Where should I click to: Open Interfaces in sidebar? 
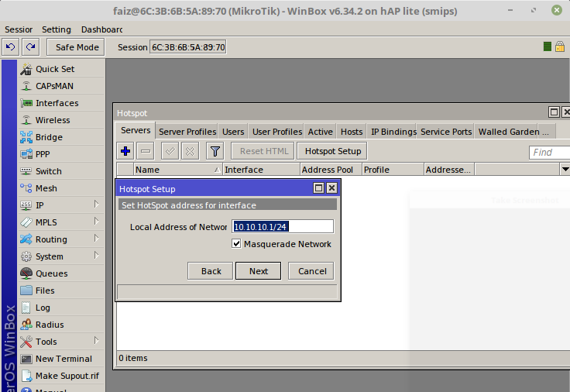[61, 103]
